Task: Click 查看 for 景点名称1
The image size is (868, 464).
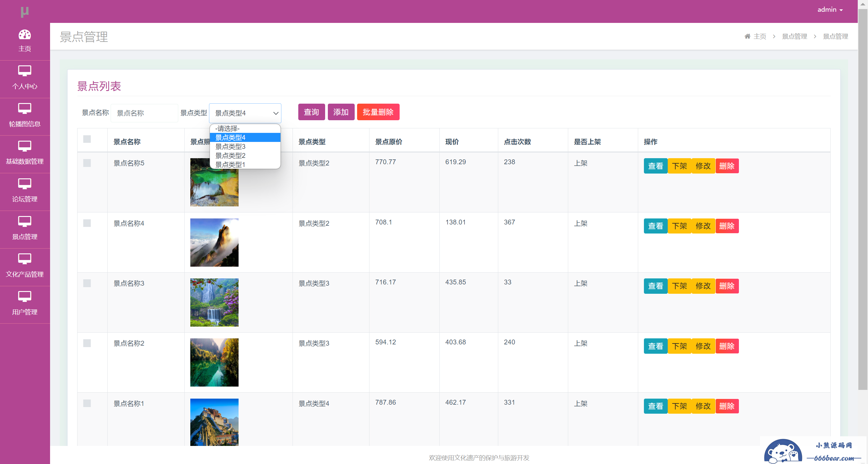Action: [x=655, y=406]
